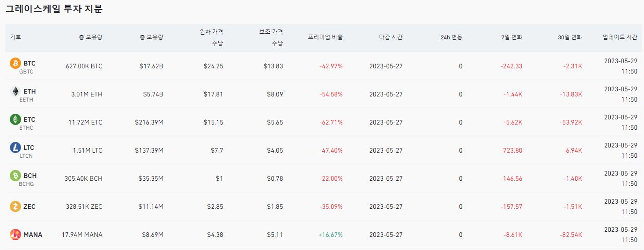Select the 17.94M MANA holdings cell
Screen dimensions: 644x250
(x=82, y=235)
